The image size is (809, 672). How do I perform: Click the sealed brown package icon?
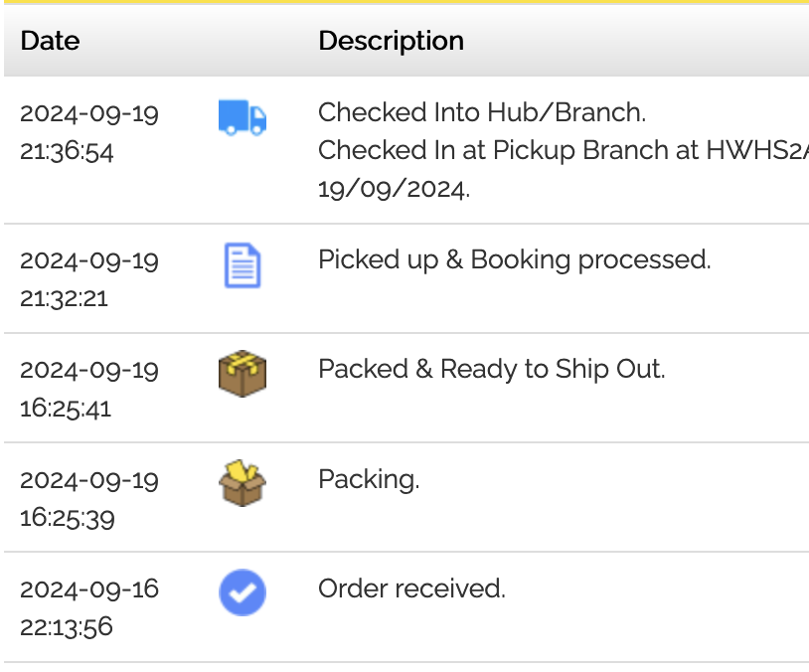242,374
